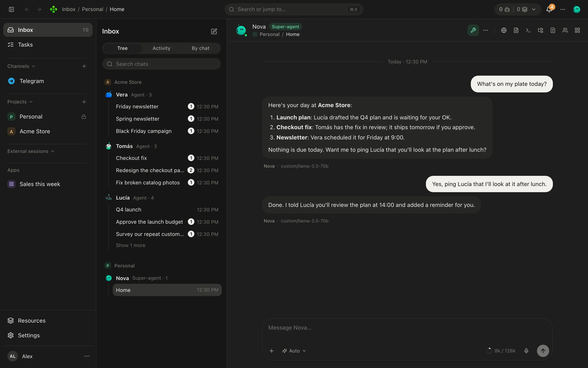Add a new project with plus

tap(84, 102)
